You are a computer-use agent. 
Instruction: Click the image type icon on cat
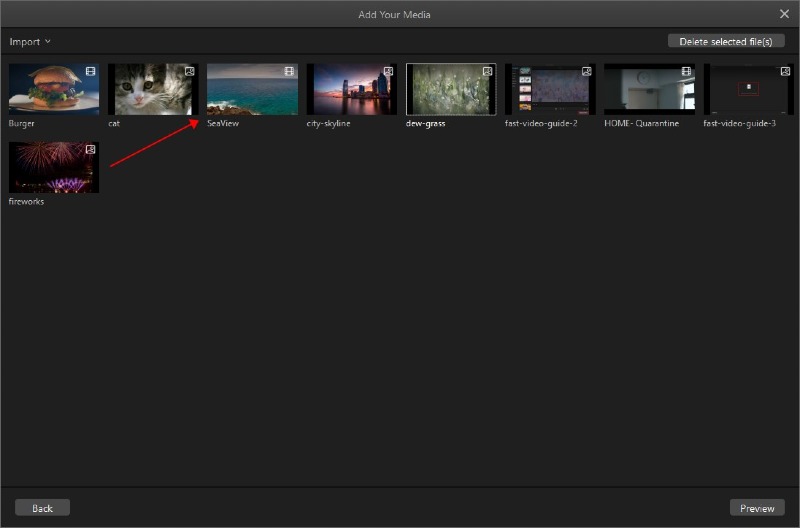(x=189, y=71)
